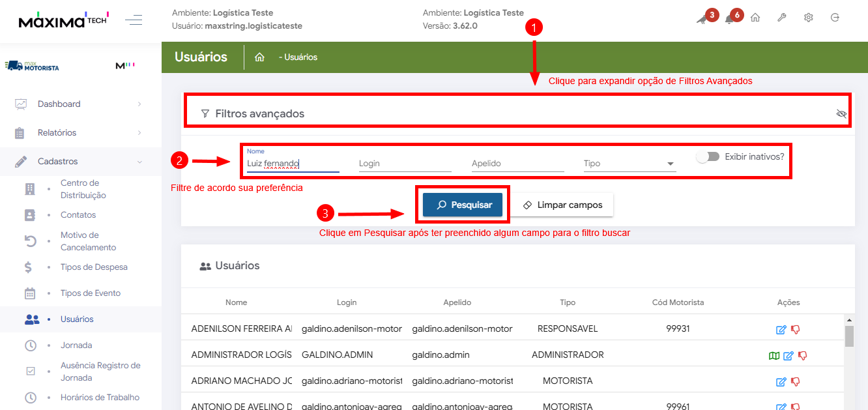Hide the advanced filters via eye icon
868x410 pixels.
pos(841,114)
